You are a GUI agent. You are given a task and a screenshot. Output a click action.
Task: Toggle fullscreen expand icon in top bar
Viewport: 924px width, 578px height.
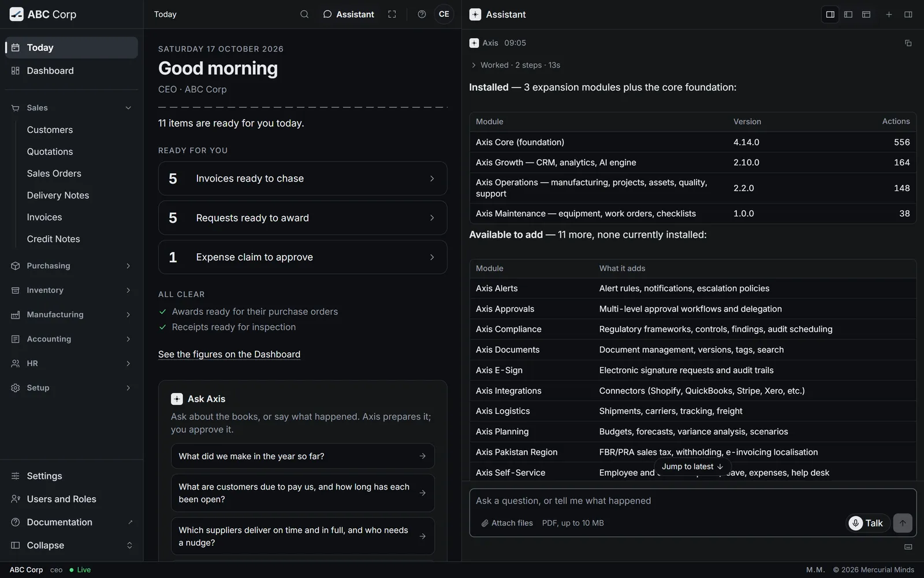[392, 14]
